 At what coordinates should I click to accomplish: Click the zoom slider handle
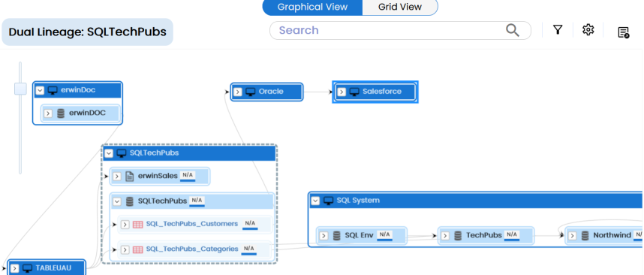(x=20, y=89)
